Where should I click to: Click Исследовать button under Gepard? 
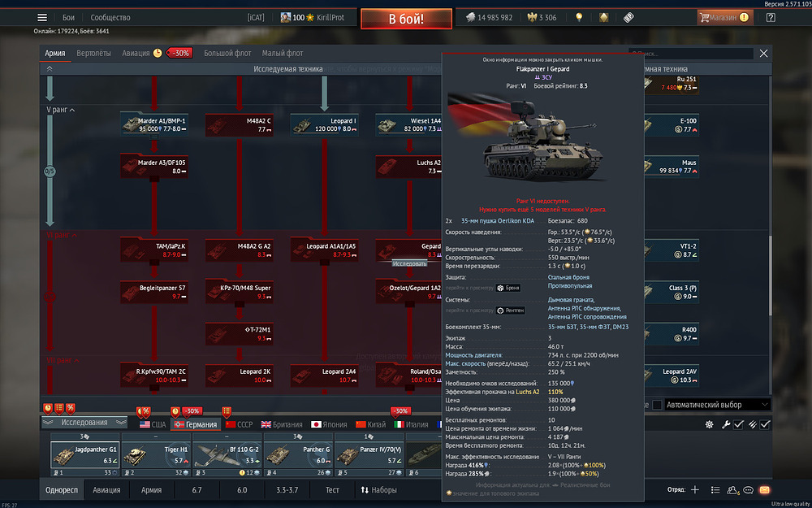pos(409,264)
